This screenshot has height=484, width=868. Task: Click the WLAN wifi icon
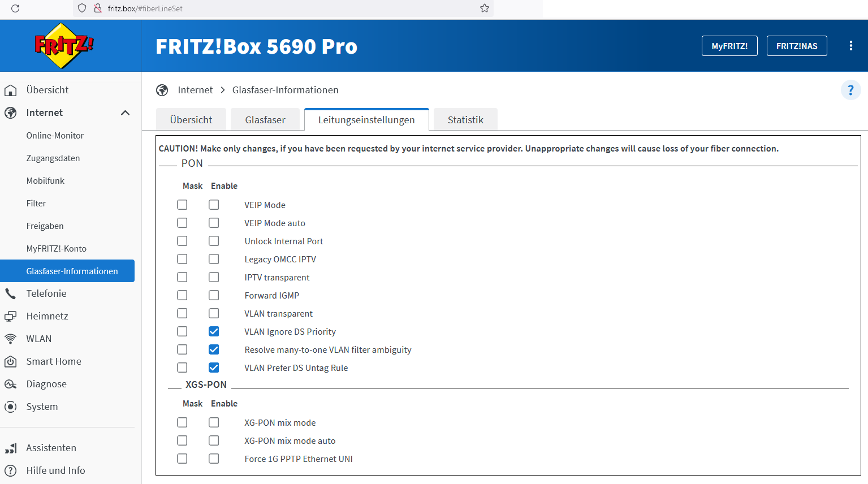[11, 339]
